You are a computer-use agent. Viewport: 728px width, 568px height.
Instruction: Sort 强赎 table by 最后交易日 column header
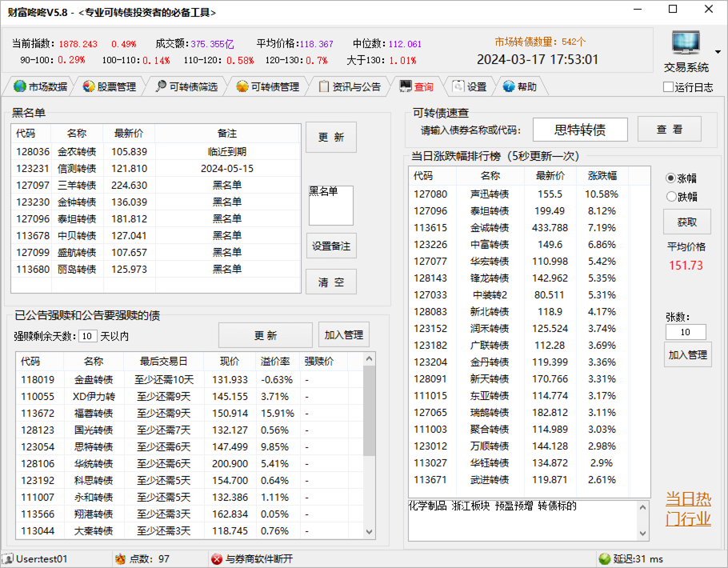pyautogui.click(x=163, y=362)
